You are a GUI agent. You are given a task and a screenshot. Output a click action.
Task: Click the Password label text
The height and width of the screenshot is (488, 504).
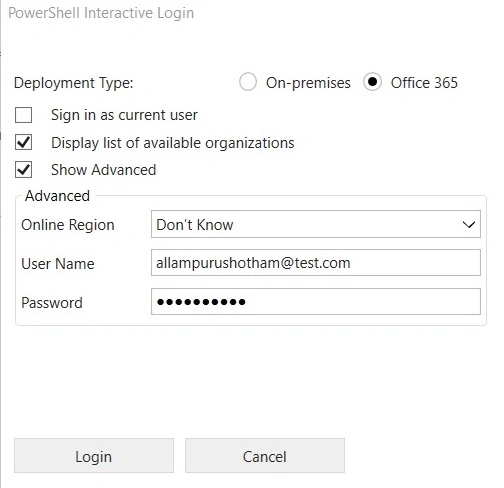pyautogui.click(x=52, y=303)
